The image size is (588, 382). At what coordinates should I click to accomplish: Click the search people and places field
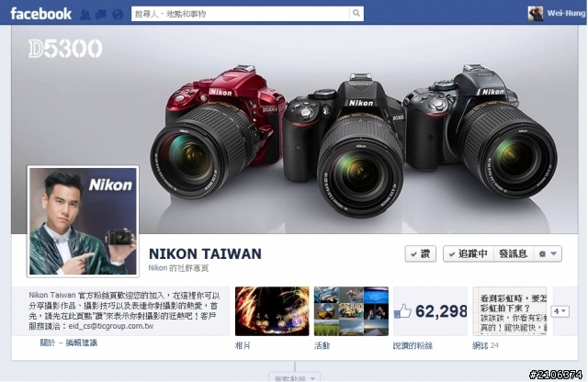(x=240, y=14)
